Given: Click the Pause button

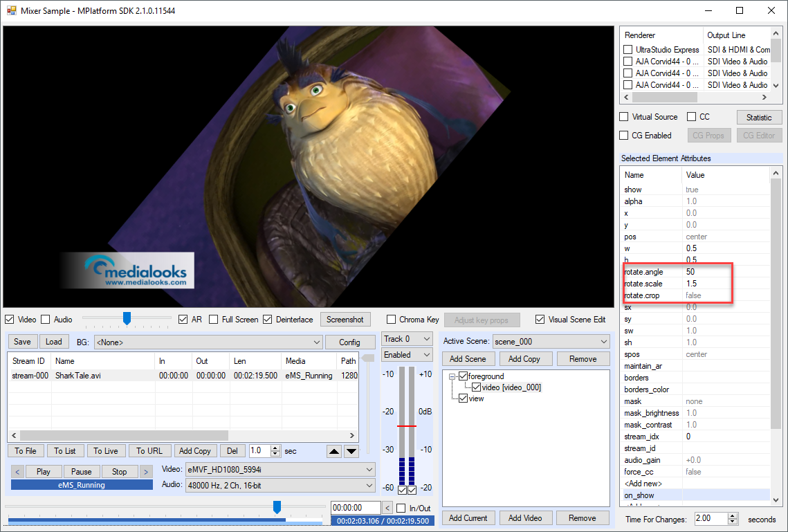Looking at the screenshot, I should pos(82,472).
